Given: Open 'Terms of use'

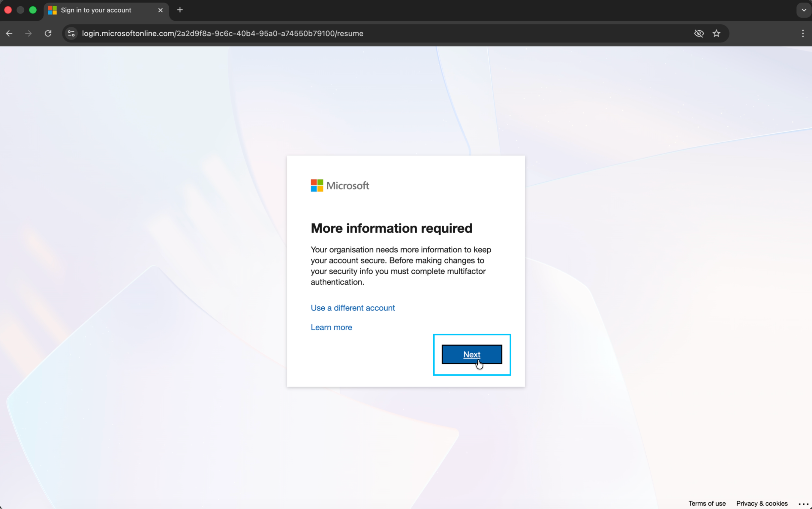Looking at the screenshot, I should [707, 503].
